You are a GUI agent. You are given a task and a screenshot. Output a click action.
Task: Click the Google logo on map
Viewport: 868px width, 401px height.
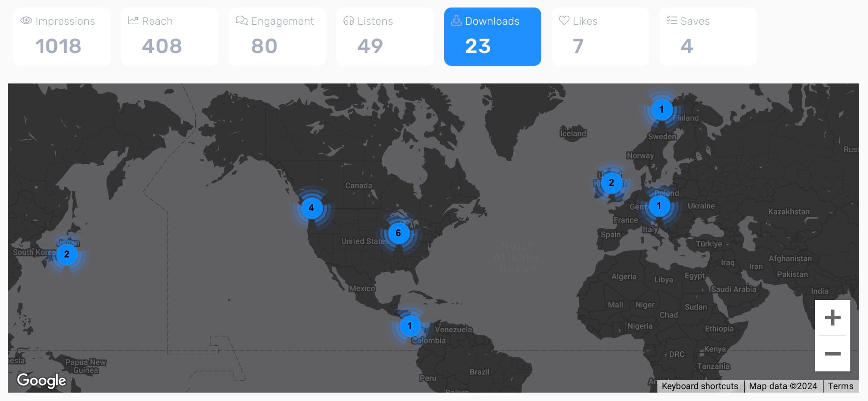[x=42, y=380]
